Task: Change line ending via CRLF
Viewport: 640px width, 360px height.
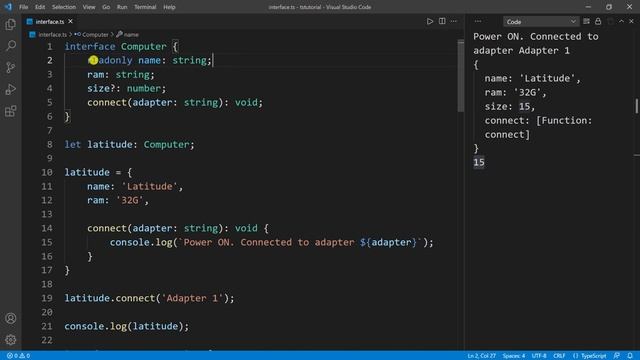Action: click(559, 356)
